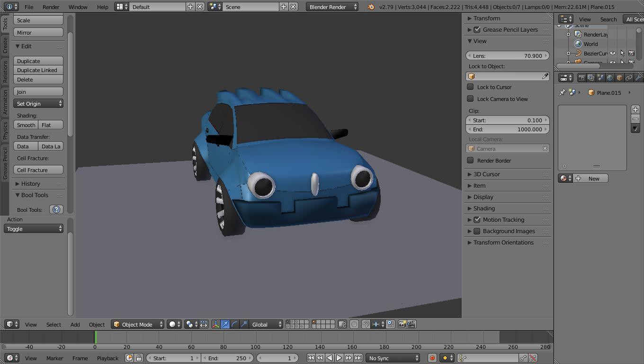Click the 3D manipulator toggle icon
The image size is (644, 364).
215,324
